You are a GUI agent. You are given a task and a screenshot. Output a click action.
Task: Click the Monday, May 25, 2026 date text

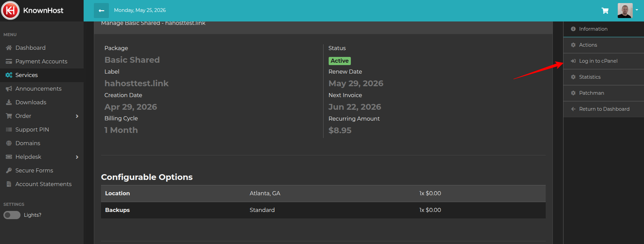[140, 10]
